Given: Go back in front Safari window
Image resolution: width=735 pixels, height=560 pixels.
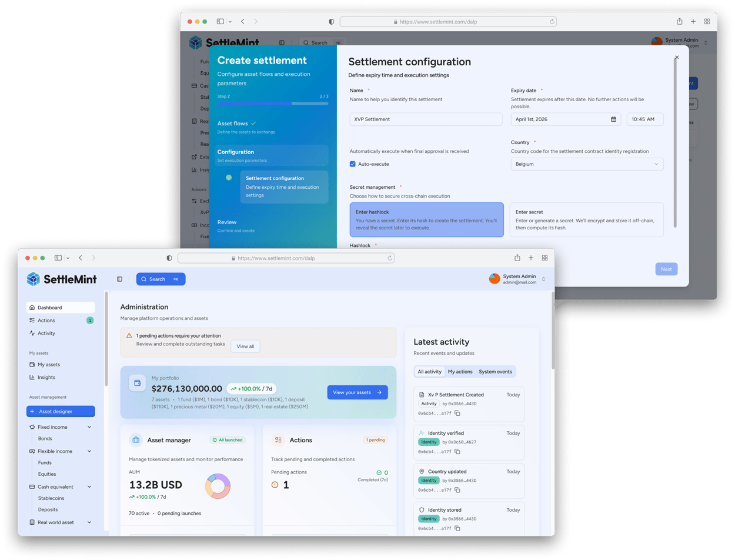Looking at the screenshot, I should click(80, 258).
